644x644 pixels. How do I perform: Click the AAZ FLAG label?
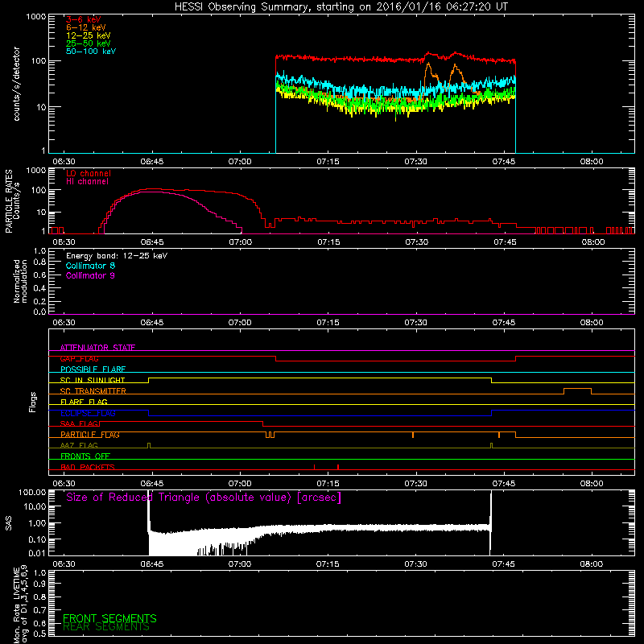(79, 446)
